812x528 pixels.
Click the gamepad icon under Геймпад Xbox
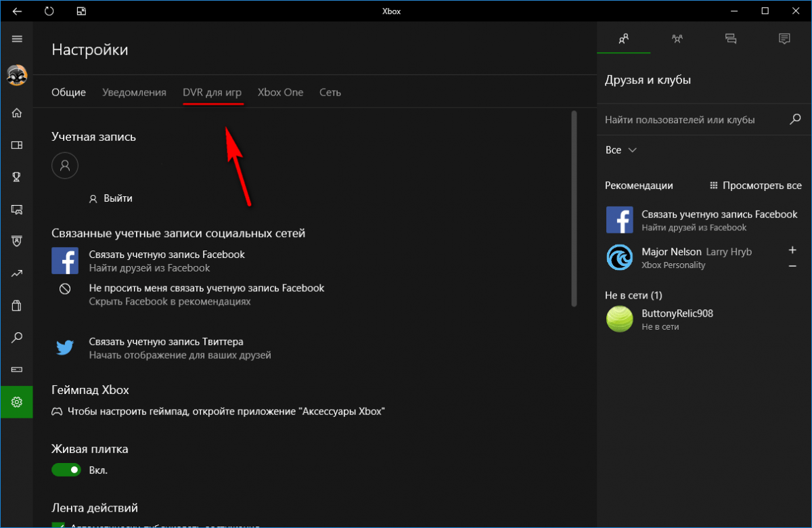pyautogui.click(x=58, y=412)
